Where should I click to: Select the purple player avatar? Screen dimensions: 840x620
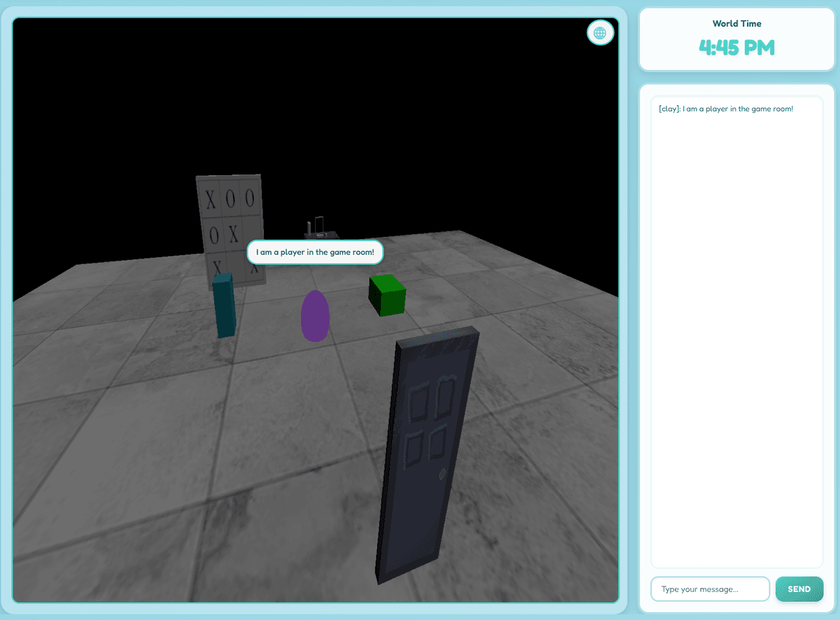(315, 317)
